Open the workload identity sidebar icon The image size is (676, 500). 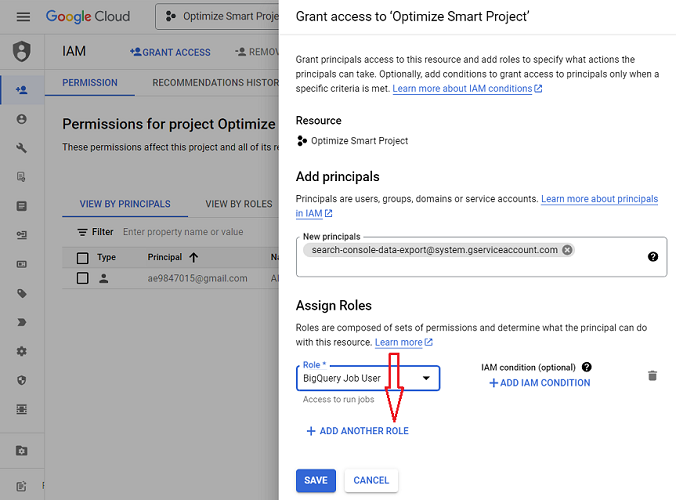(x=22, y=264)
